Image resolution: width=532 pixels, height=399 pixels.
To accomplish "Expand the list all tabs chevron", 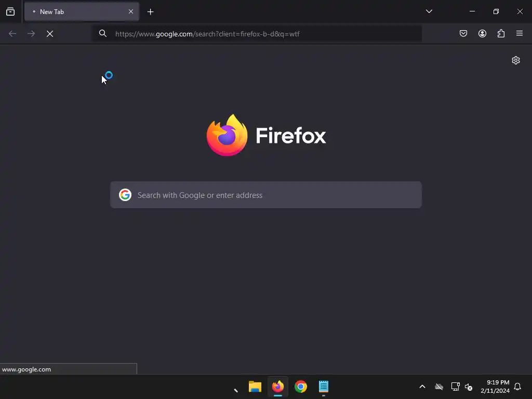I will (x=429, y=11).
